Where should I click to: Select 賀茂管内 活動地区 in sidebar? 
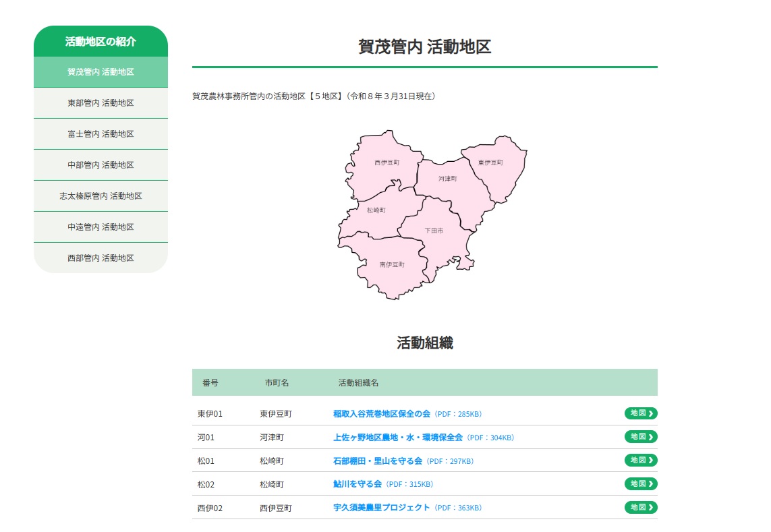[x=101, y=71]
